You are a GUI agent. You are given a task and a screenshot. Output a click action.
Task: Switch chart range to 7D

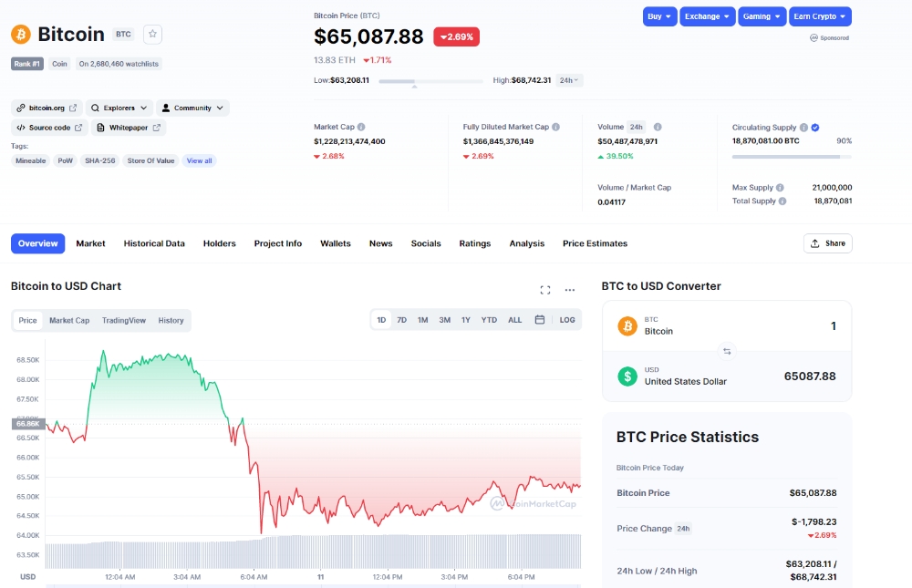402,320
